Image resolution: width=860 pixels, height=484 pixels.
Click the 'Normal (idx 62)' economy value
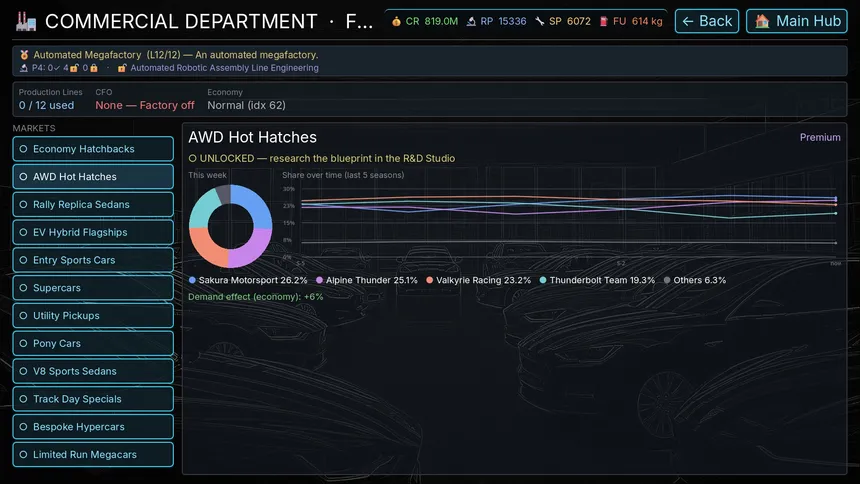[246, 105]
